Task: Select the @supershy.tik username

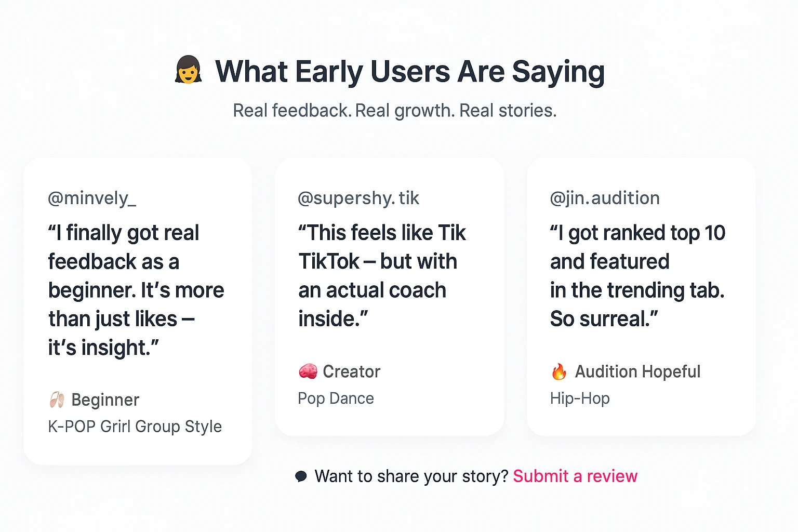Action: tap(358, 198)
